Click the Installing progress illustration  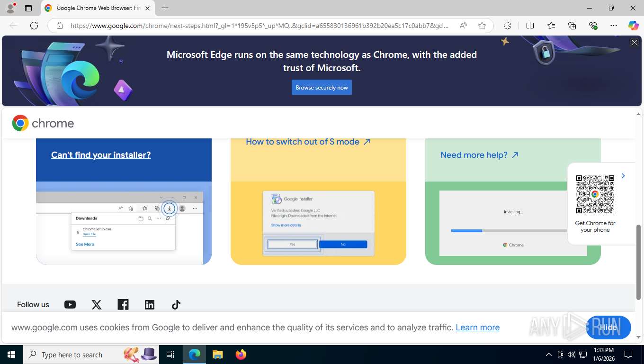point(513,223)
